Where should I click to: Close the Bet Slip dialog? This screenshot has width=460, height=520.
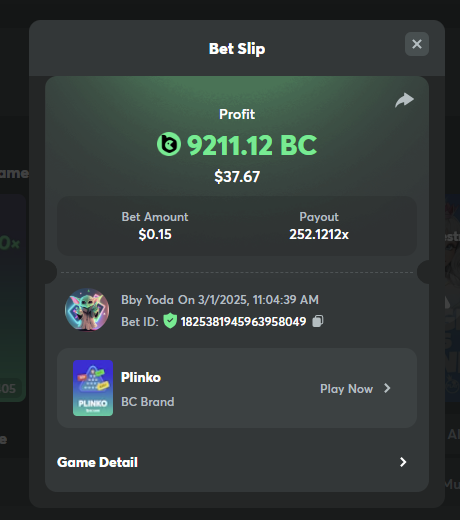coord(417,44)
